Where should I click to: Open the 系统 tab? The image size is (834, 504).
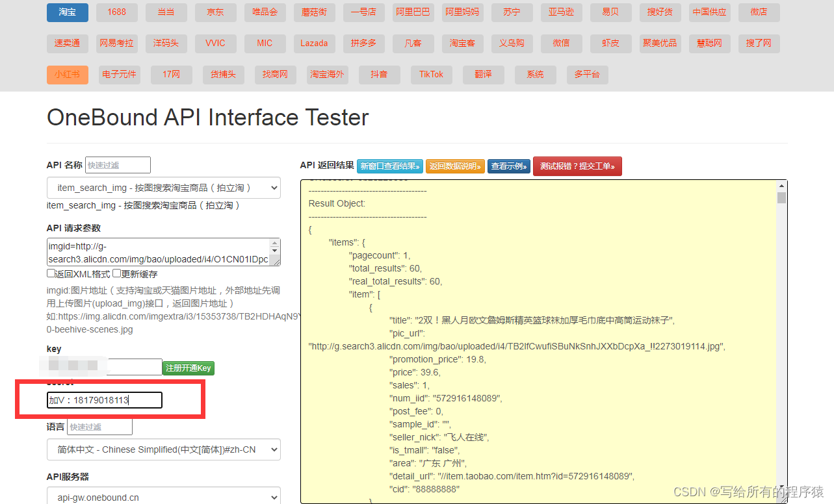(536, 75)
